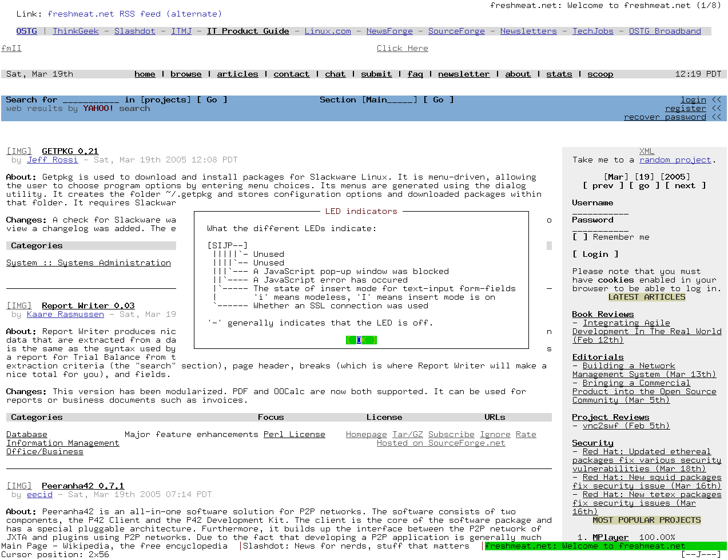Open the Slashdot link in OSTG bar
The width and height of the screenshot is (728, 560).
tap(134, 31)
